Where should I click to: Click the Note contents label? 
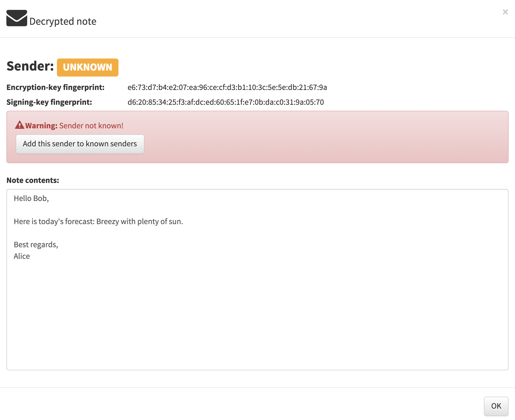pyautogui.click(x=33, y=180)
